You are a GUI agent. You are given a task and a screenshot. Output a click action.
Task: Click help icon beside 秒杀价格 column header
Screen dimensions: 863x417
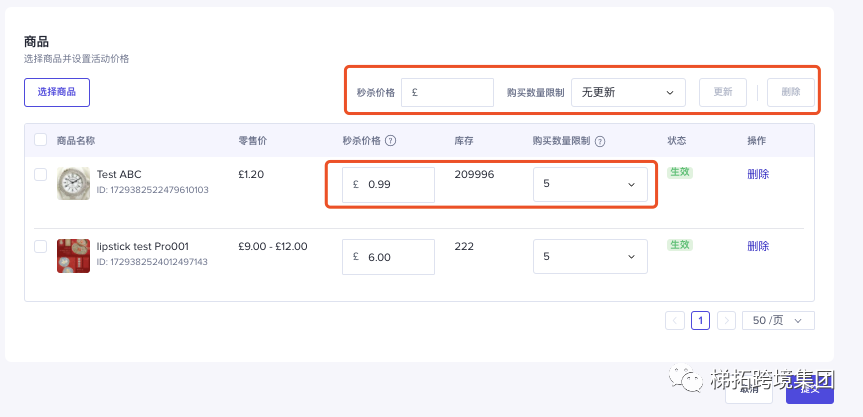pyautogui.click(x=391, y=141)
